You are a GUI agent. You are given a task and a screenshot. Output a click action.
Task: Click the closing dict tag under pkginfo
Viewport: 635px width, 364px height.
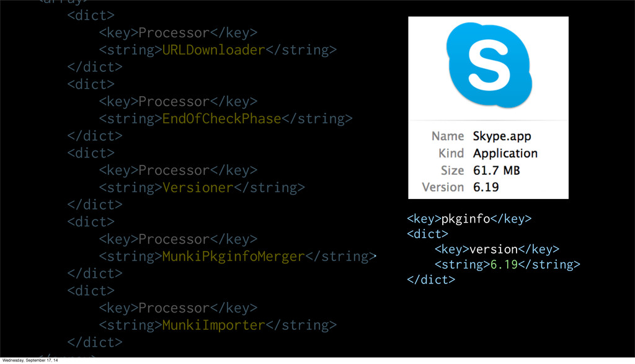pyautogui.click(x=431, y=280)
